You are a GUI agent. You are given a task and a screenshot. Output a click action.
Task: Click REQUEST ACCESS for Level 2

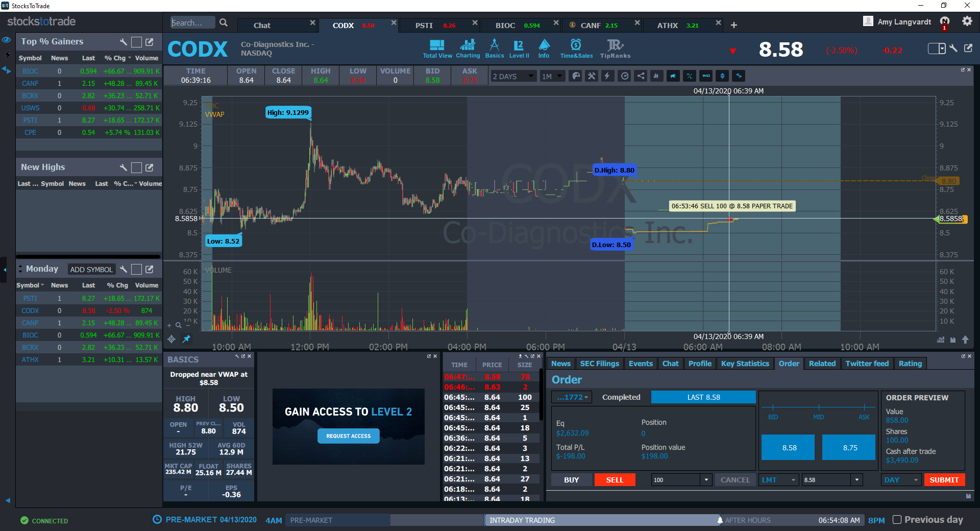coord(349,436)
